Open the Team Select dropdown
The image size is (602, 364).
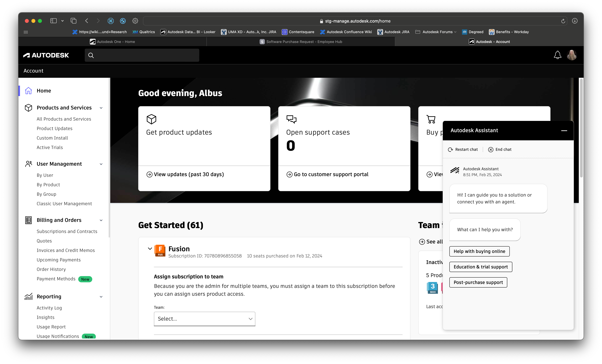point(204,319)
